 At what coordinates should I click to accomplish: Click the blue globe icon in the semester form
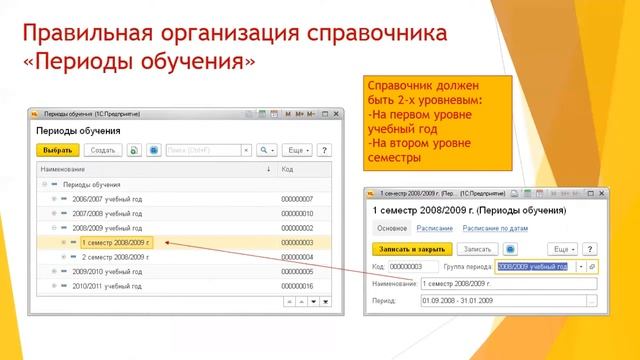click(x=510, y=249)
